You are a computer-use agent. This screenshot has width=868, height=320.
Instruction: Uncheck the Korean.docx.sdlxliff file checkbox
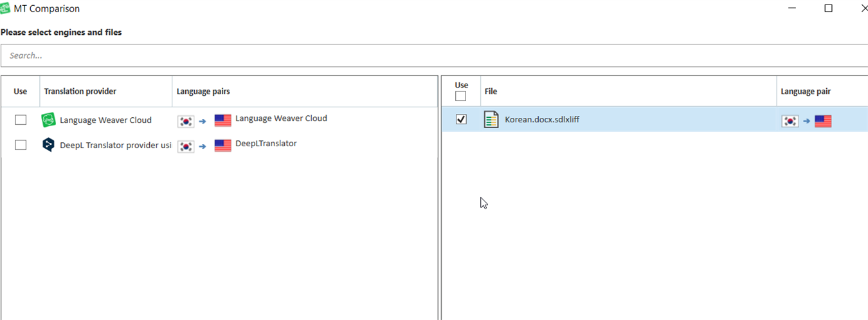[x=461, y=119]
